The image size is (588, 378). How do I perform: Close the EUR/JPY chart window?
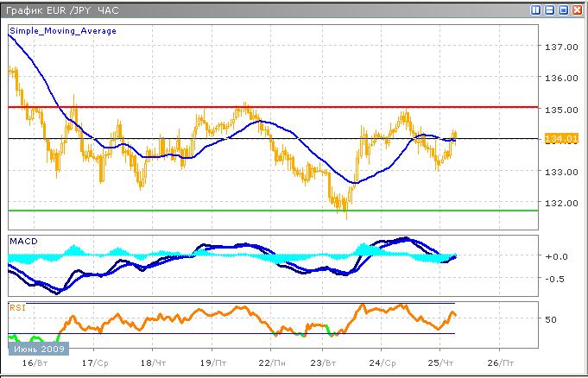(577, 10)
